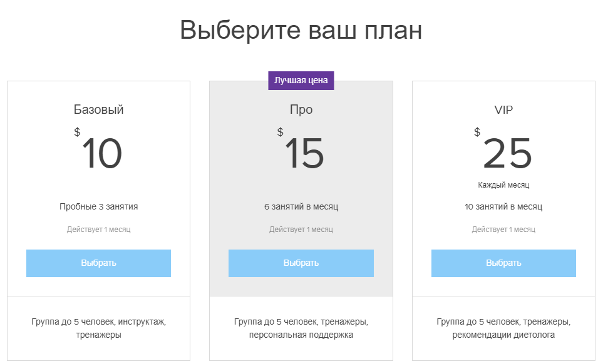This screenshot has width=603, height=364.
Task: Click Действует 1 месяц in the Базовый card
Action: coord(98,230)
